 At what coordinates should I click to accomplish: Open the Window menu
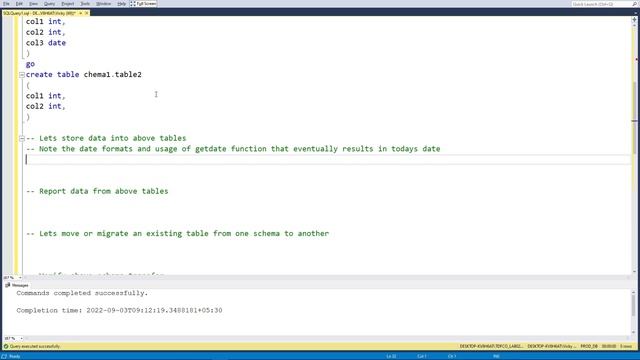(x=103, y=4)
